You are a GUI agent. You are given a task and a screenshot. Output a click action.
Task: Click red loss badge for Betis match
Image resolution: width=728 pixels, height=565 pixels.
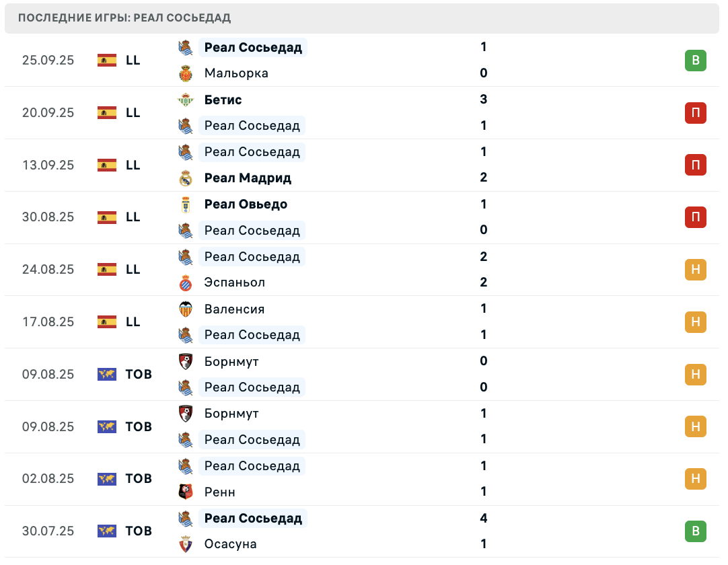click(696, 113)
